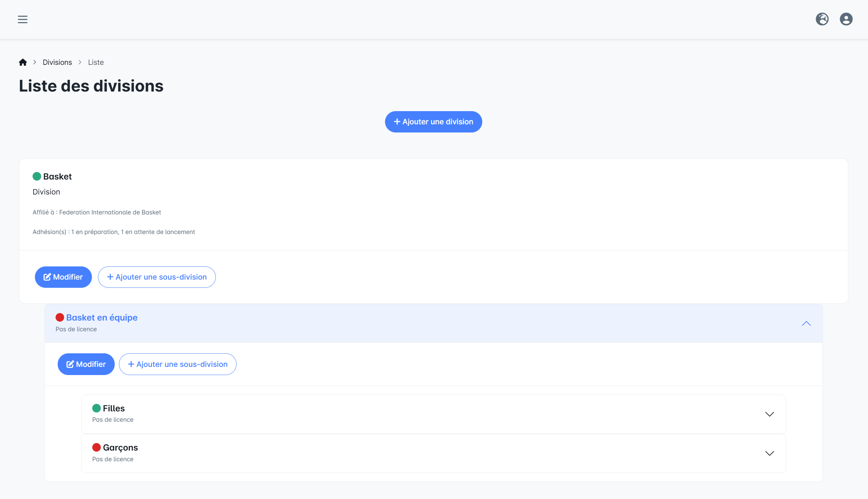This screenshot has height=499, width=868.
Task: Select the Basket en équipe title link
Action: pos(102,317)
